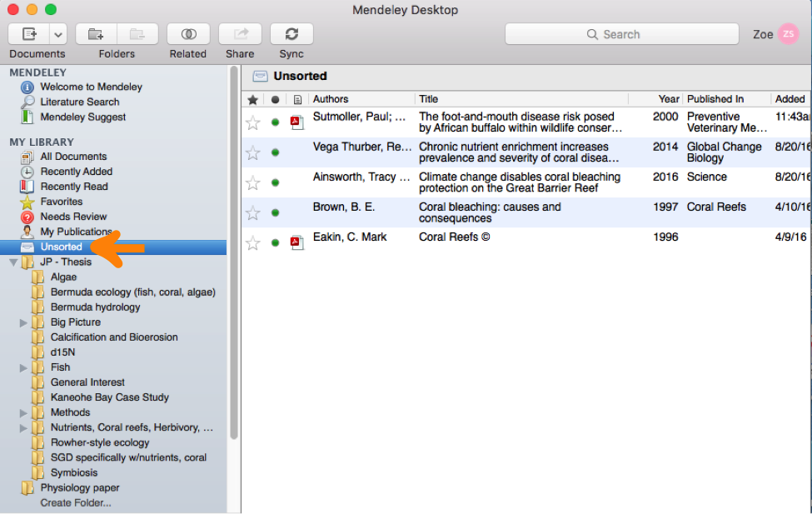Expand the Big Picture folder
Image resolution: width=812 pixels, height=514 pixels.
coord(23,322)
